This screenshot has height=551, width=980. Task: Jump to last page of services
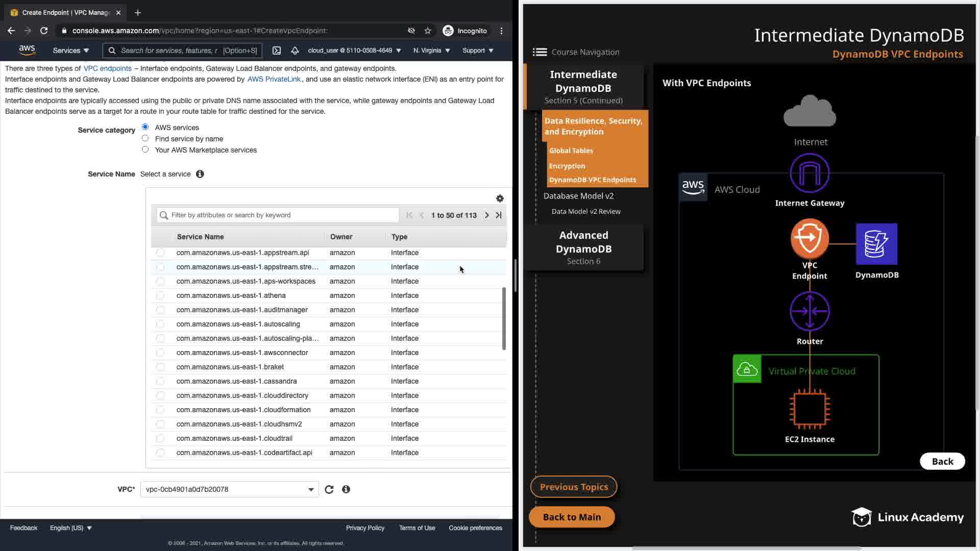point(499,215)
